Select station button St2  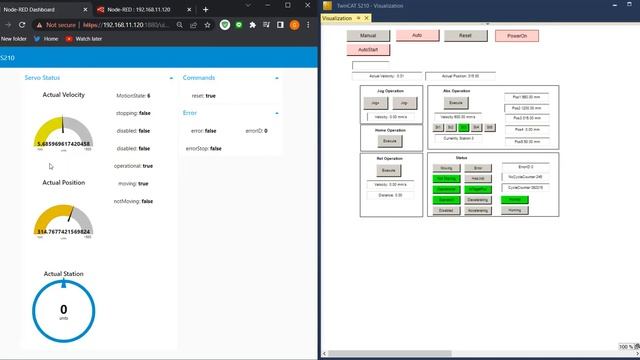451,128
